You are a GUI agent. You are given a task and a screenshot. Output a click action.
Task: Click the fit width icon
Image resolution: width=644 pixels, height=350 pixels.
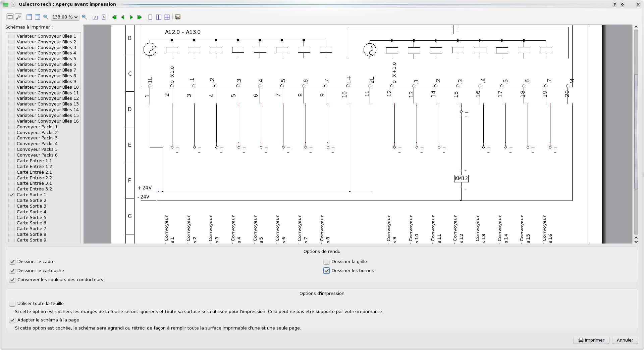click(29, 17)
